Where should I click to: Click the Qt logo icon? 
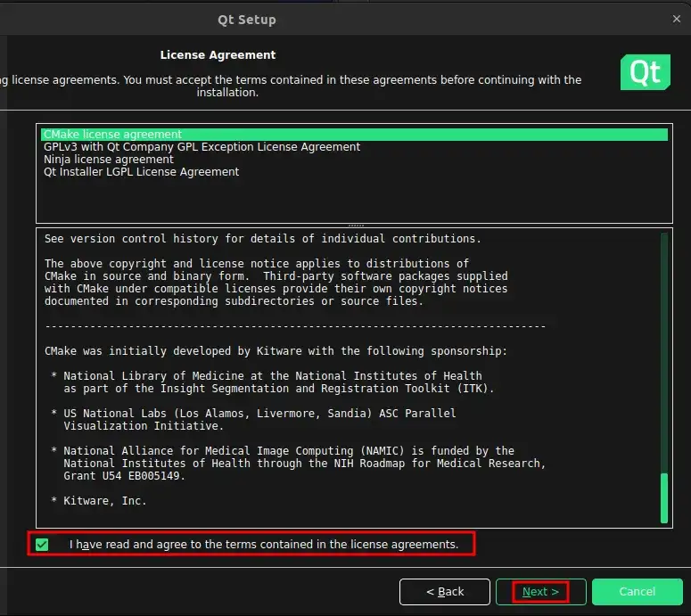646,72
